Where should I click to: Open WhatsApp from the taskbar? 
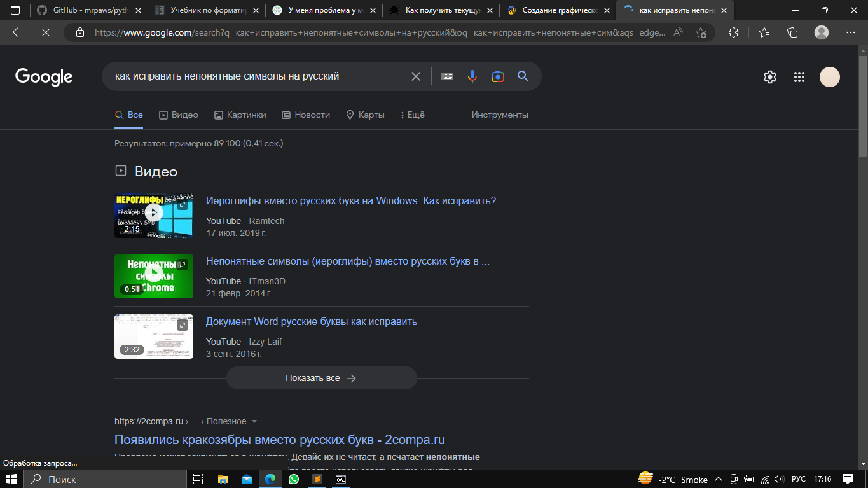coord(293,479)
